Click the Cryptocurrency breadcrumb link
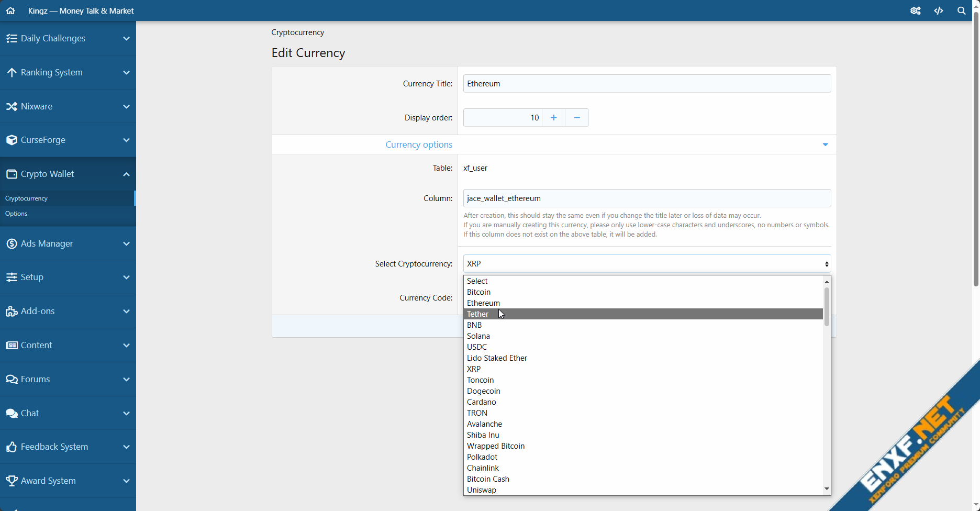980x511 pixels. (297, 32)
